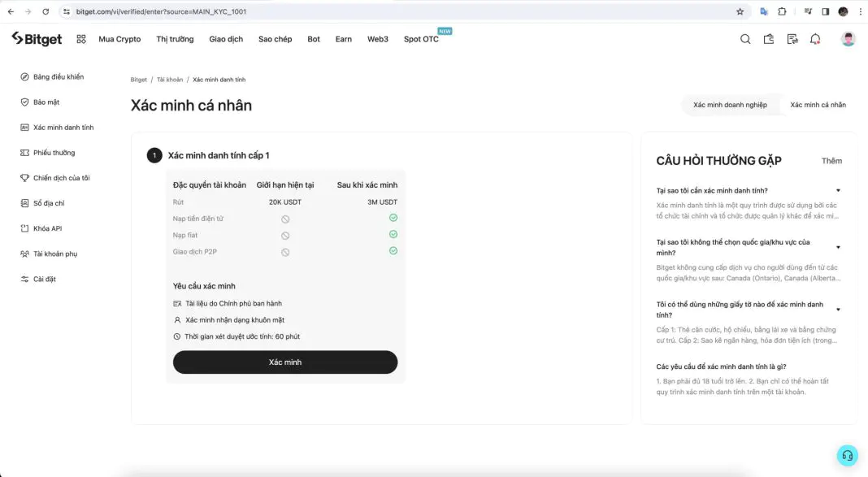
Task: Bookmark this page with the star icon
Action: click(740, 11)
